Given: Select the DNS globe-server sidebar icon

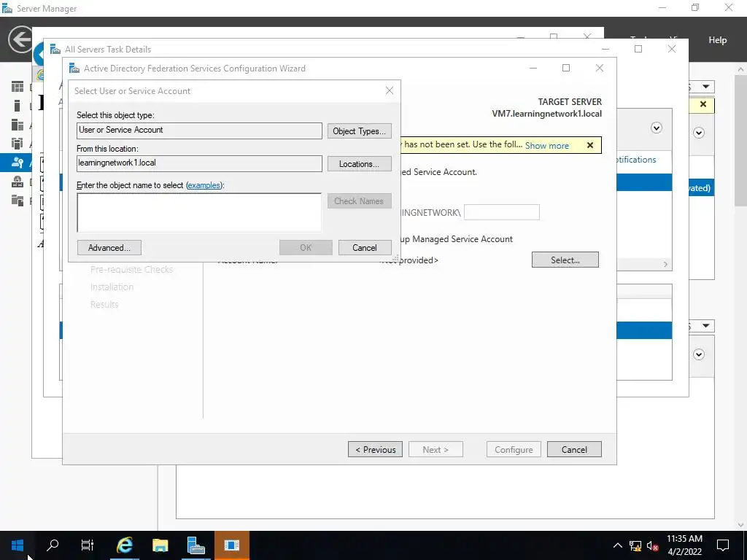Looking at the screenshot, I should (18, 182).
